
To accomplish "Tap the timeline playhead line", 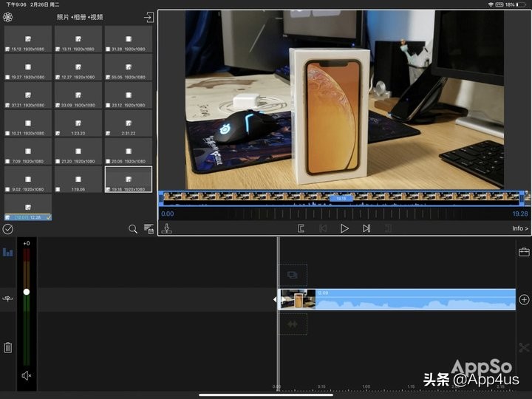I will click(279, 314).
